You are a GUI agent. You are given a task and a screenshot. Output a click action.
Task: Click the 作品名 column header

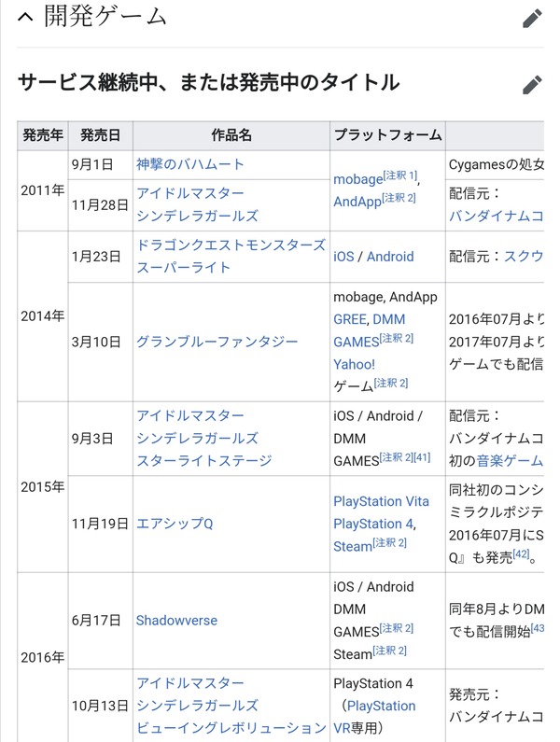[x=231, y=135]
